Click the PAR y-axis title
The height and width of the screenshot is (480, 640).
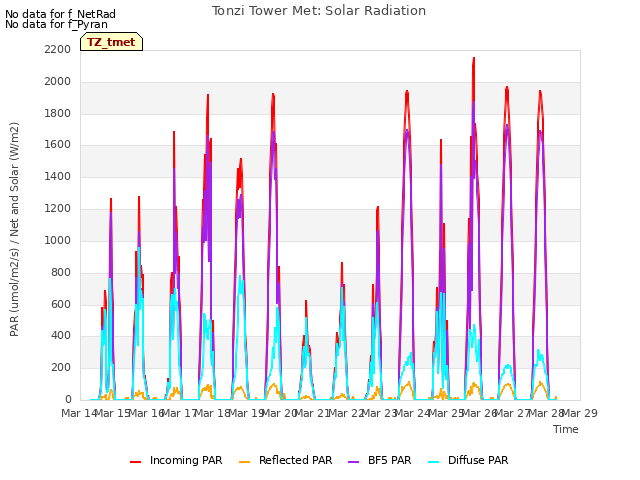(14, 229)
